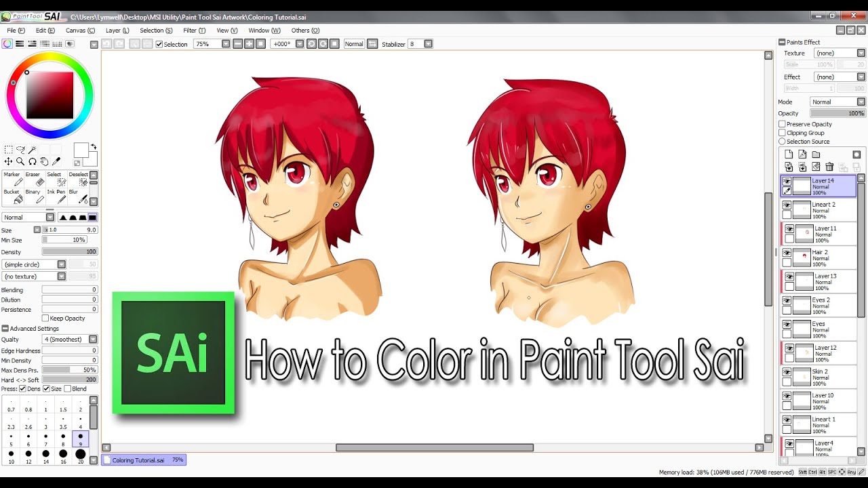Select the Move tool
868x488 pixels.
tap(9, 161)
